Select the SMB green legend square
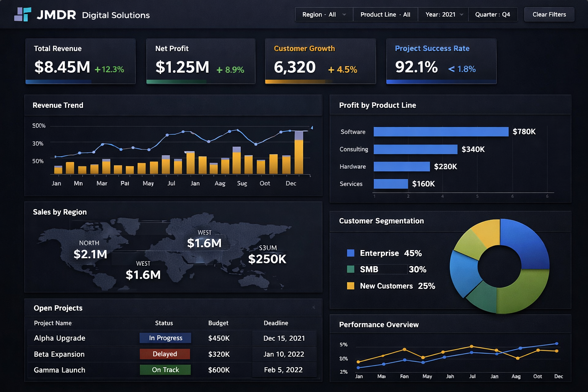The image size is (588, 392). click(351, 269)
